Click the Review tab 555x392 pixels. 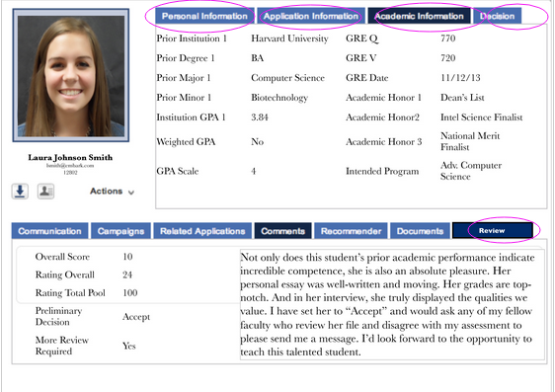coord(493,231)
